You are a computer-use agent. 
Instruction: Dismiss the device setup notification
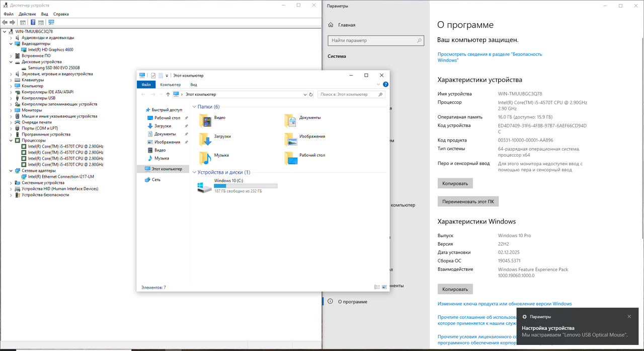[x=629, y=317]
